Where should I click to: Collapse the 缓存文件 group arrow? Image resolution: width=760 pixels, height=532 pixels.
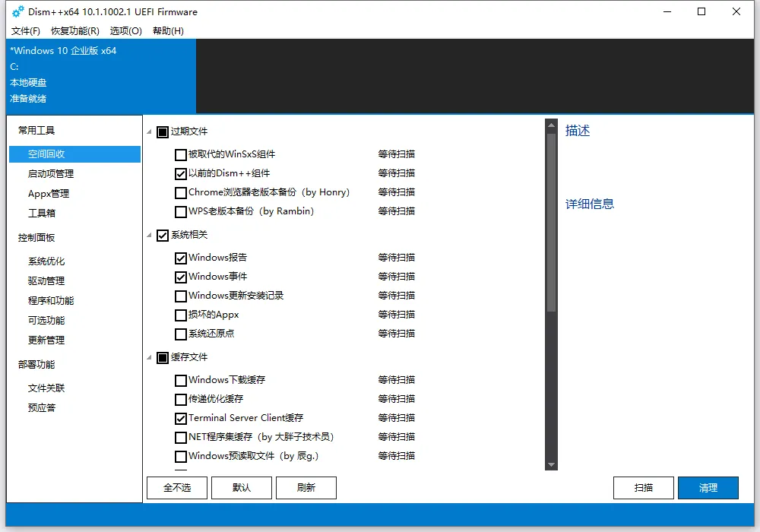coord(149,357)
